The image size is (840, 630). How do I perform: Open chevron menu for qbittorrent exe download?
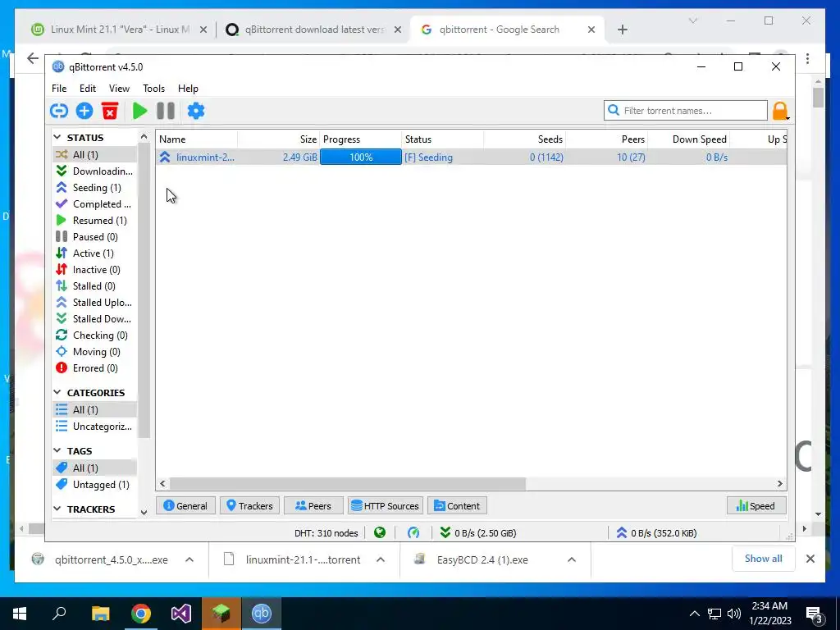[189, 559]
